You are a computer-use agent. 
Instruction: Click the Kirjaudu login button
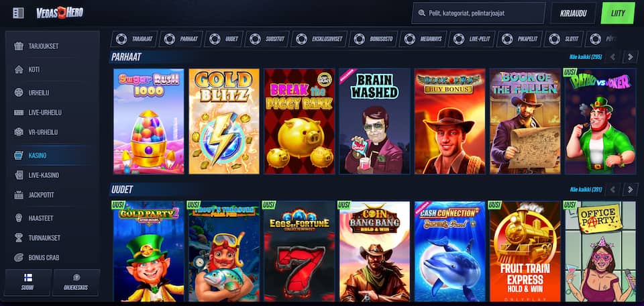pyautogui.click(x=572, y=13)
